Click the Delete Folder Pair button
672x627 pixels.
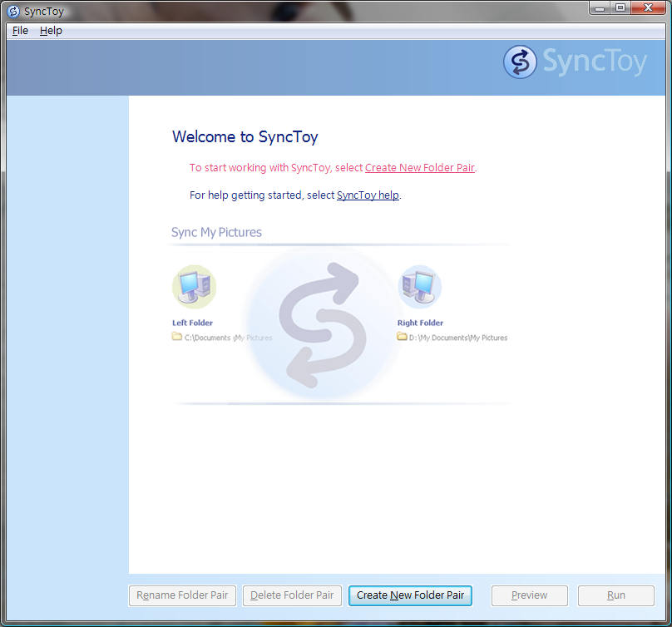pos(292,595)
